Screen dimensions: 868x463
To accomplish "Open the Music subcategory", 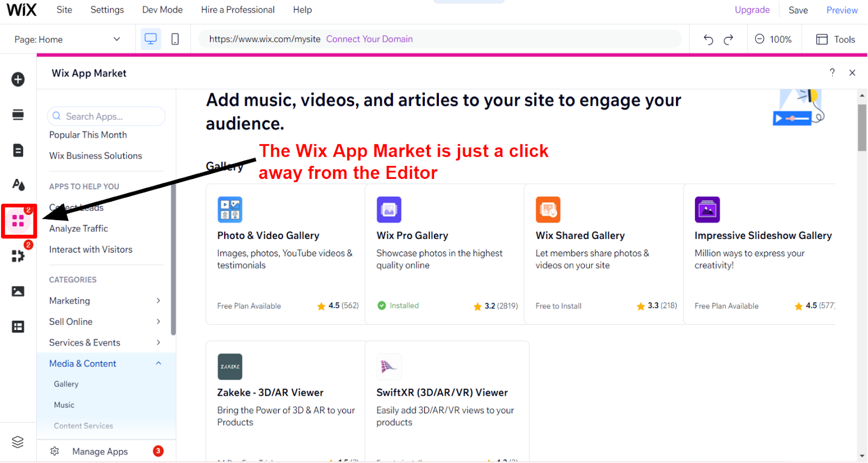I will (x=64, y=405).
